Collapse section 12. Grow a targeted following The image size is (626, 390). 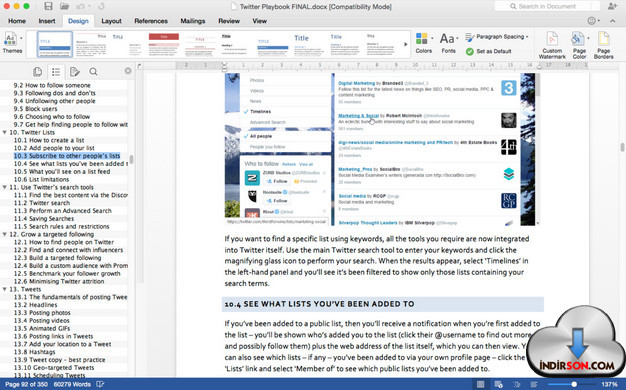click(x=4, y=234)
